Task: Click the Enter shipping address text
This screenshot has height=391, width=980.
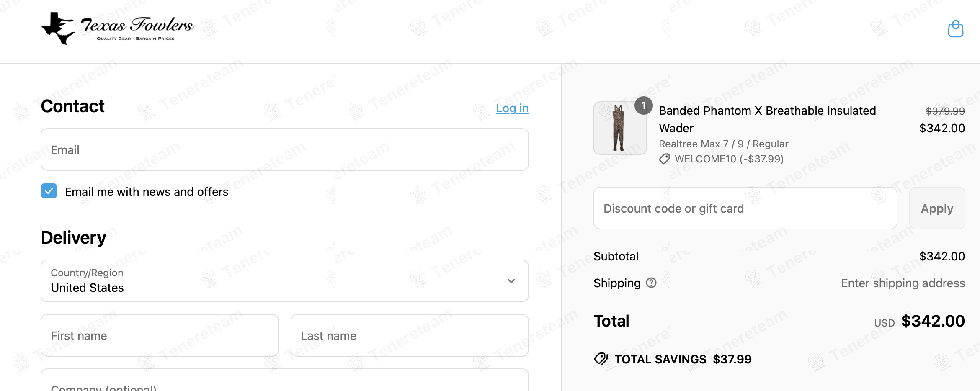Action: click(x=903, y=283)
